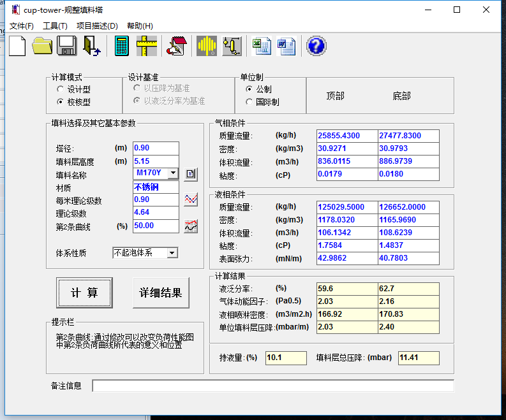
Task: Click the 材质 不锈钢 field
Action: coord(156,187)
